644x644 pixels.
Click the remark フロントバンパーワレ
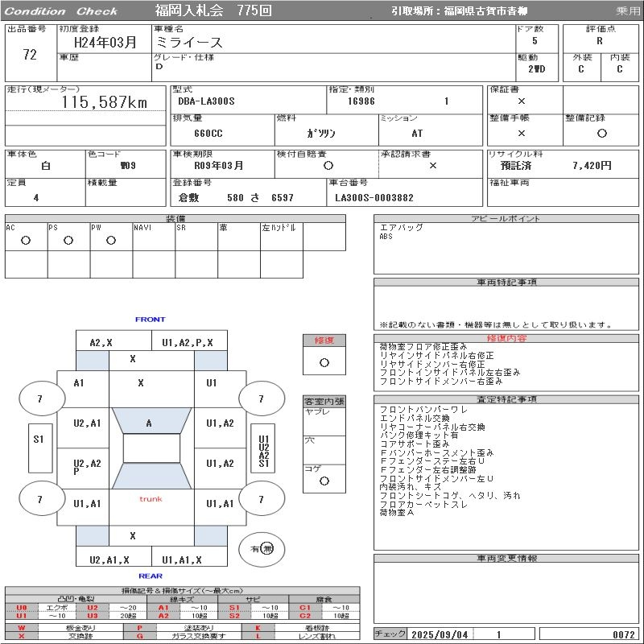[x=424, y=410]
